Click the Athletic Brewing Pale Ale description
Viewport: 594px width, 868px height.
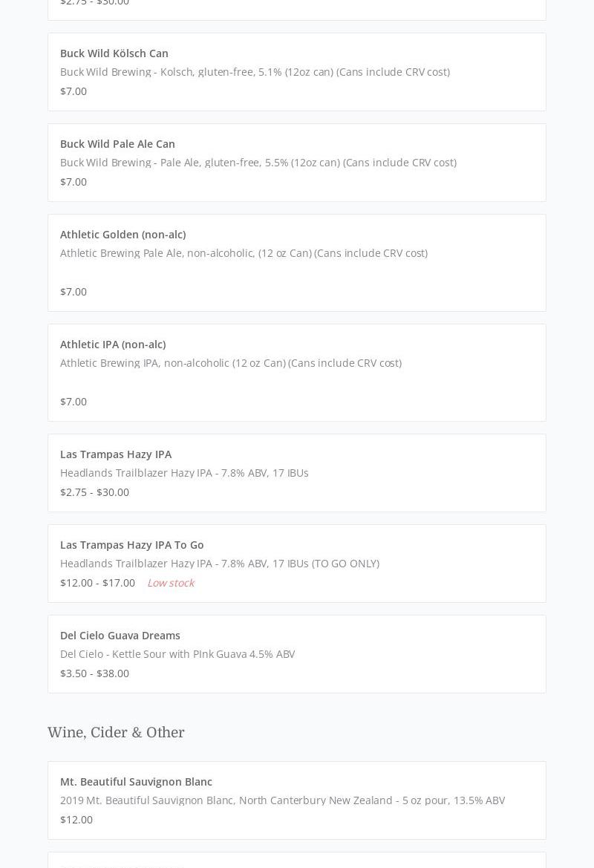[244, 253]
